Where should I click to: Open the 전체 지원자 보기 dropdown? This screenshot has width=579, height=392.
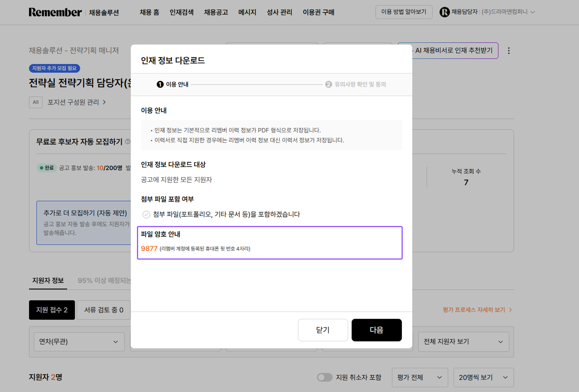coord(463,342)
